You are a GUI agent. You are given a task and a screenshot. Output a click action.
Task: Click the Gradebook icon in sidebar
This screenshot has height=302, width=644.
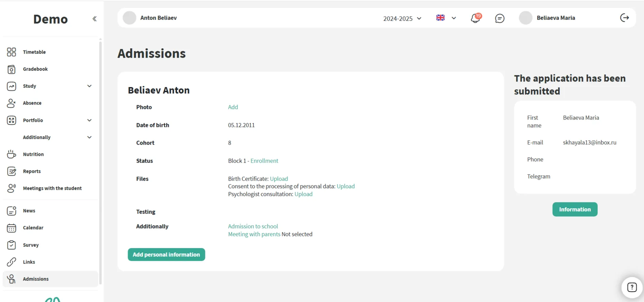[12, 69]
